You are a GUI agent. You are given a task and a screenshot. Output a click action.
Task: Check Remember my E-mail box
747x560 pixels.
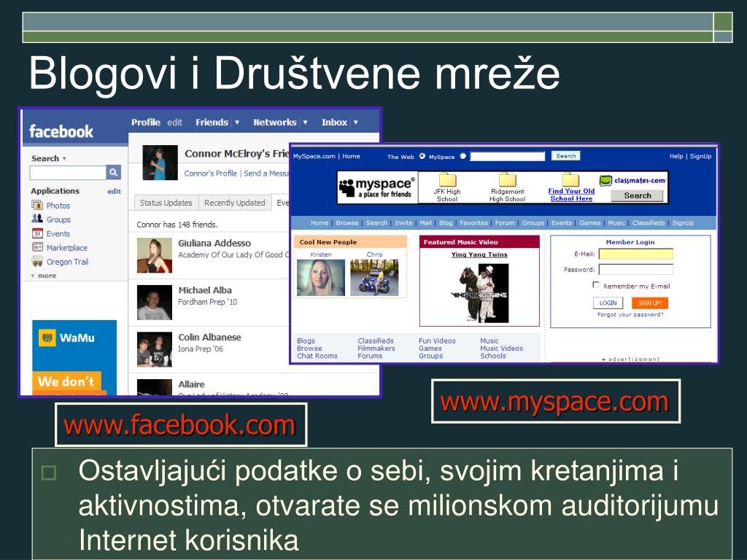click(595, 285)
